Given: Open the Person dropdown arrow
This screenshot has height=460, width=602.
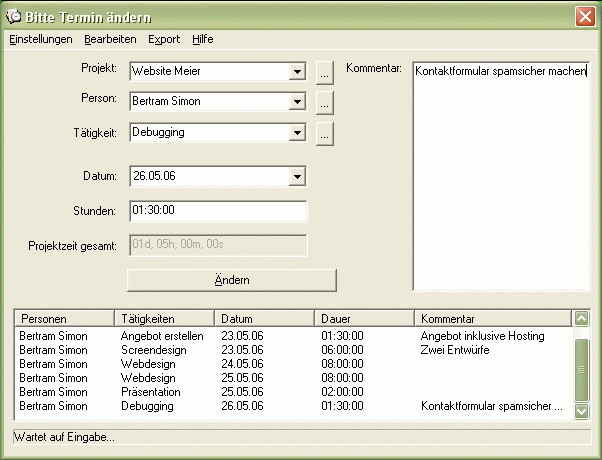Looking at the screenshot, I should click(x=297, y=102).
